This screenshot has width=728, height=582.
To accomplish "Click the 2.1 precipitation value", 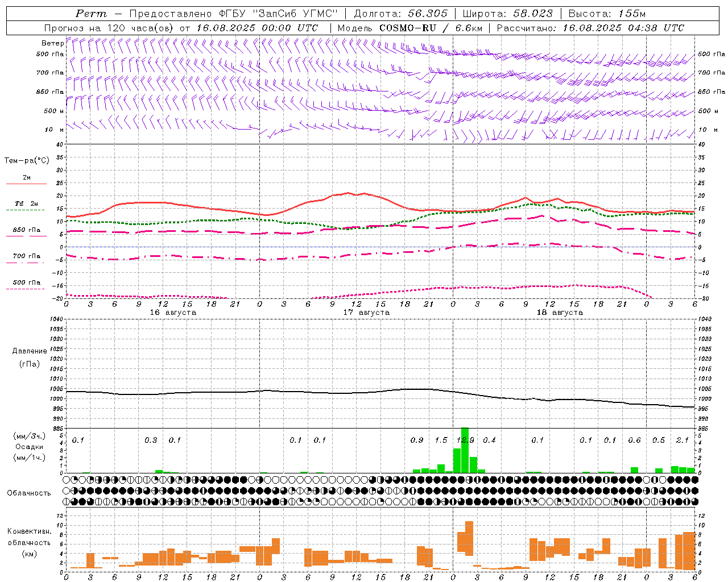I will point(682,440).
